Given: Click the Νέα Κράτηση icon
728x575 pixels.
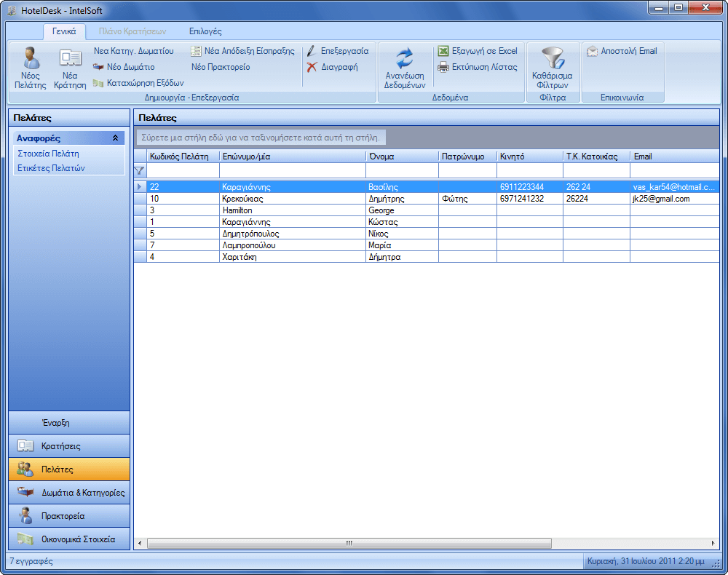Looking at the screenshot, I should 70,58.
